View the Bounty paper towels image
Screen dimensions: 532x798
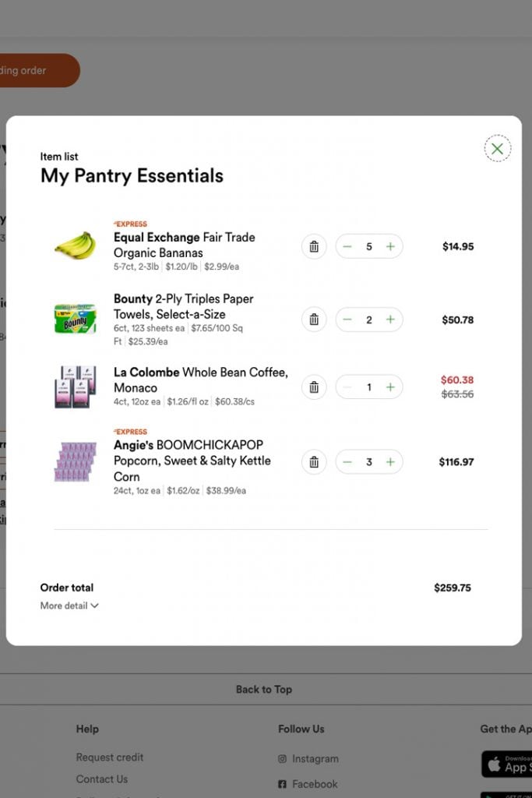tap(75, 320)
